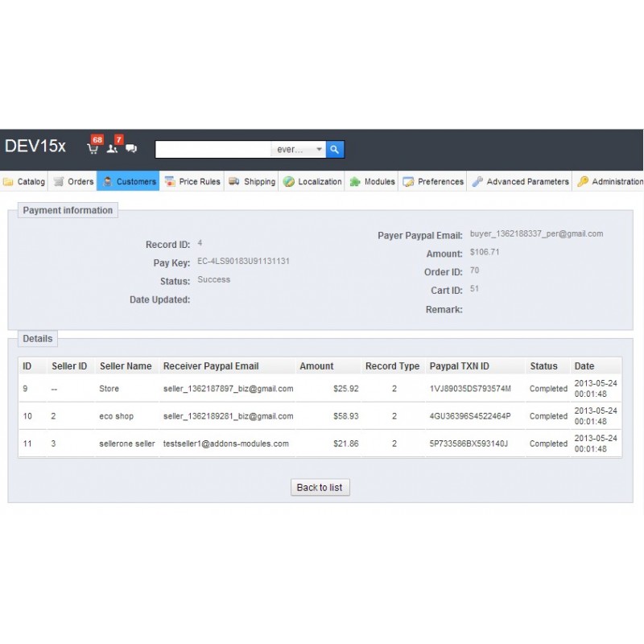This screenshot has width=644, height=644.
Task: Click the Seller Name column header
Action: 126,366
